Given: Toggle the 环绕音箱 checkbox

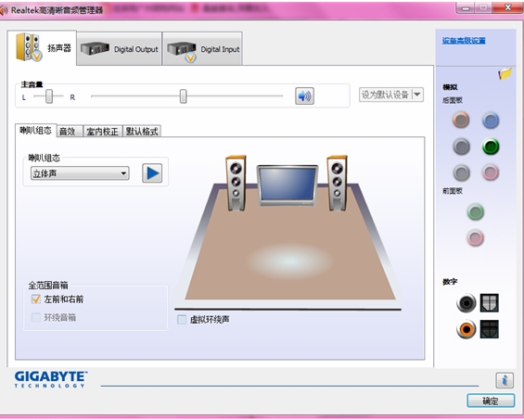Looking at the screenshot, I should [36, 317].
